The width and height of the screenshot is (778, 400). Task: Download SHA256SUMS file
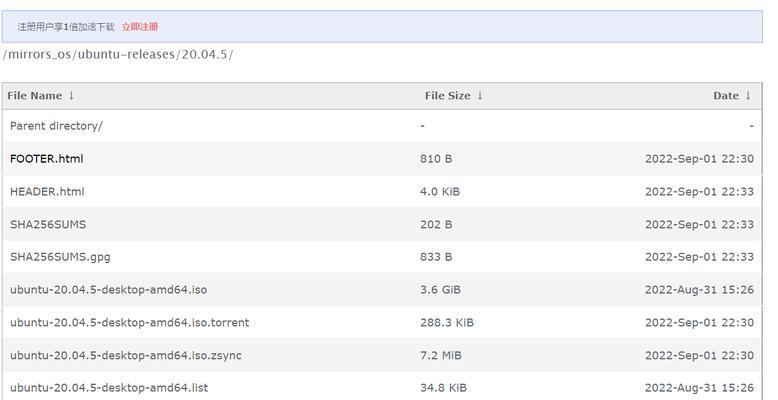[x=48, y=224]
